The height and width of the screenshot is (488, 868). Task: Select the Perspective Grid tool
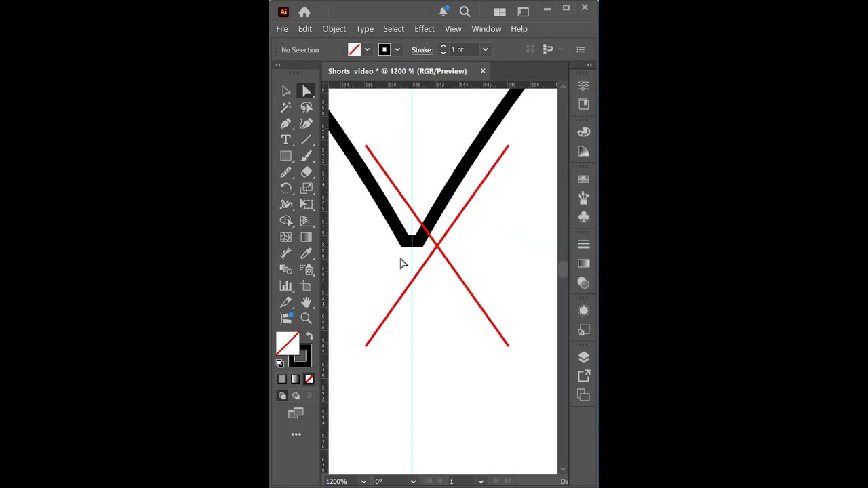point(307,221)
